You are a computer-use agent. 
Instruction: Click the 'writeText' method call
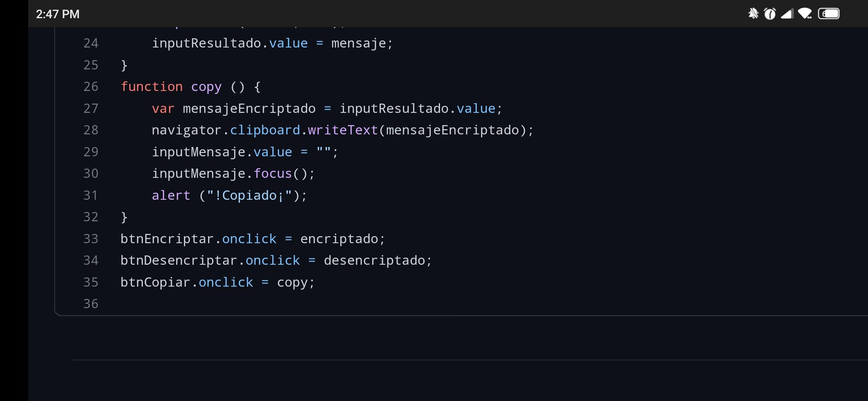(343, 130)
